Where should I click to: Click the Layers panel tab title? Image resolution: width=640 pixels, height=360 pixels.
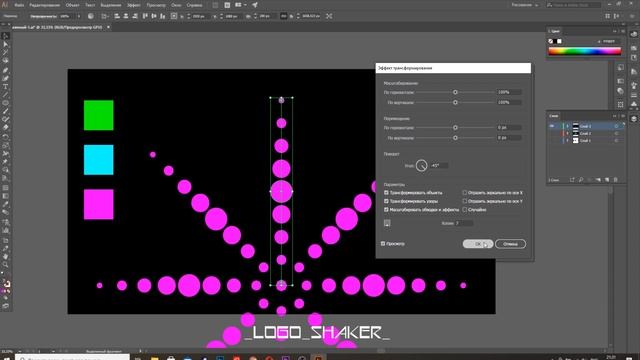[x=554, y=116]
